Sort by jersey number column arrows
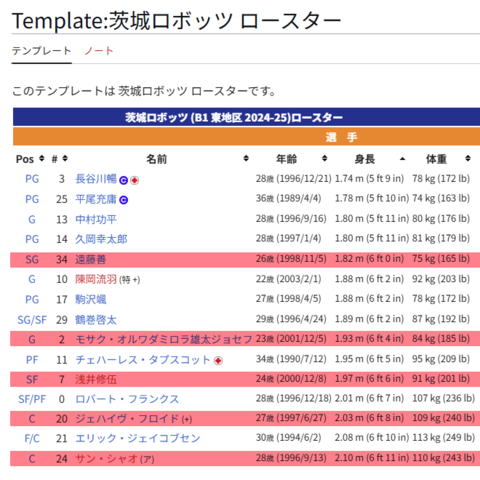 (65, 158)
